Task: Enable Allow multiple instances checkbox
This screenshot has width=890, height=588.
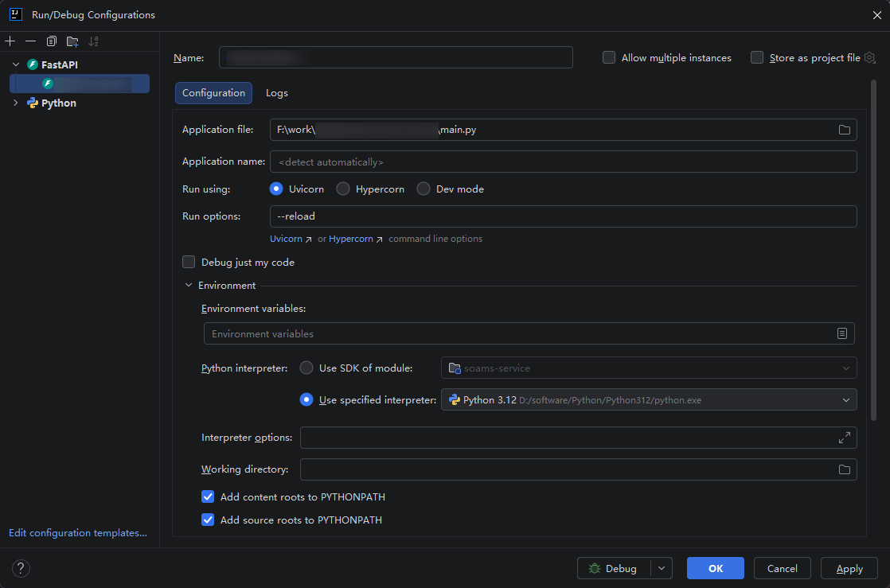Action: point(609,57)
